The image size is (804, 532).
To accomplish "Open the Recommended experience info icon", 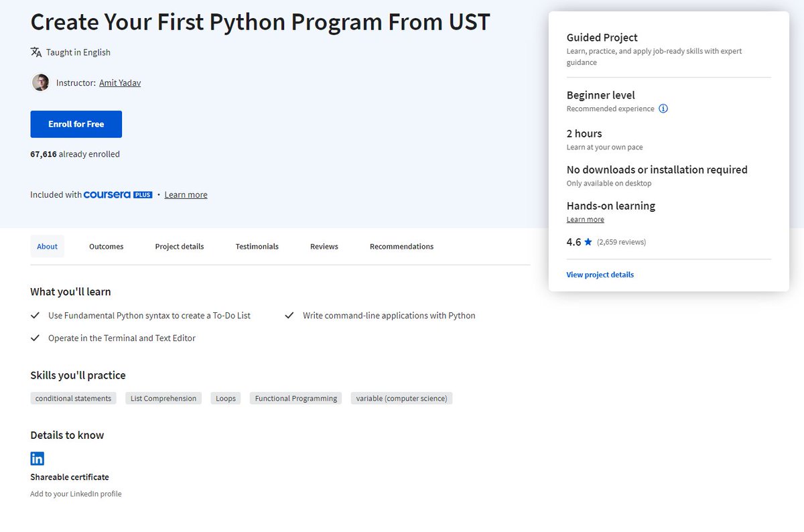I will (663, 109).
